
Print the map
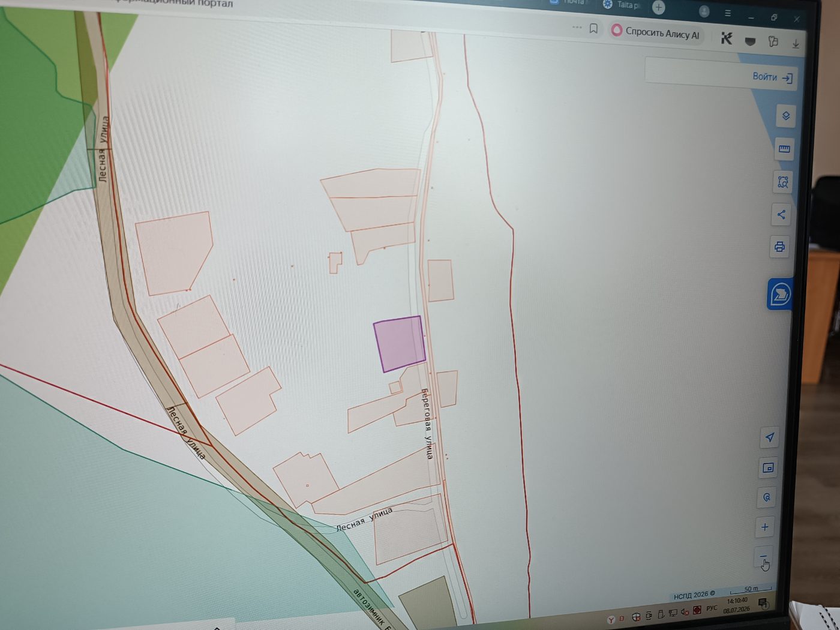(779, 247)
